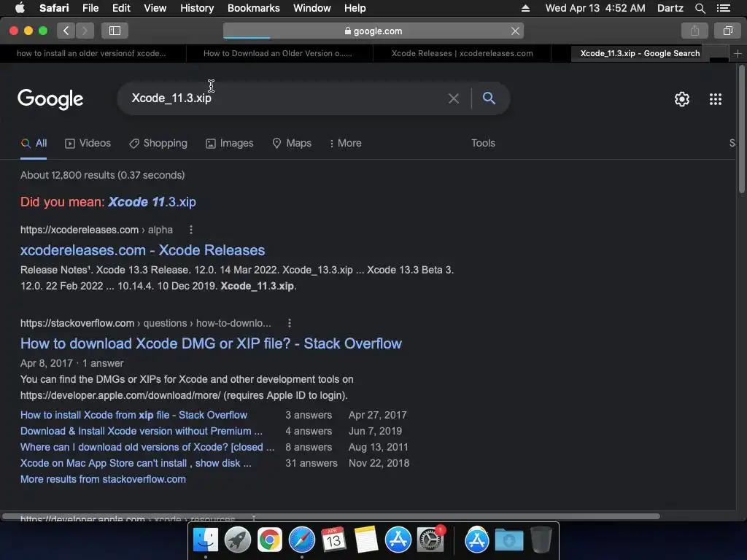Open the Safari Share button
The height and width of the screenshot is (560, 747).
694,31
